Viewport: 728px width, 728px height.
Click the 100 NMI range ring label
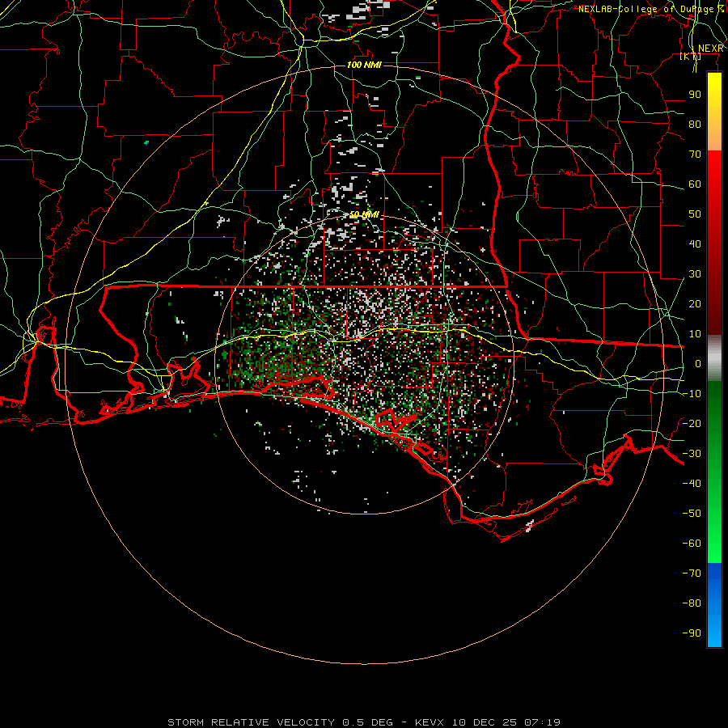click(x=364, y=65)
